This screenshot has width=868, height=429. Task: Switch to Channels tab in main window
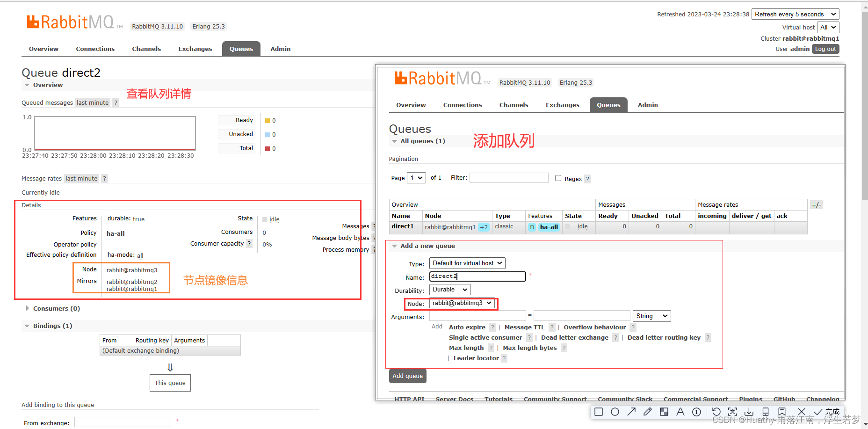(x=146, y=49)
